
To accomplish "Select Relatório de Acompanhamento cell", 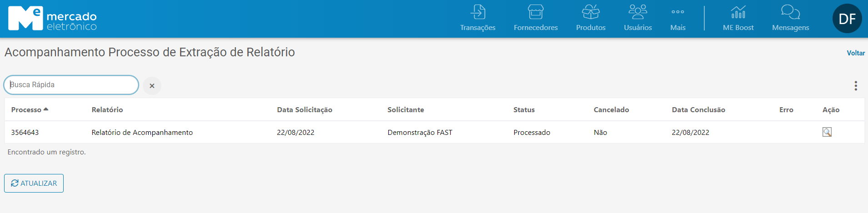I will (142, 133).
